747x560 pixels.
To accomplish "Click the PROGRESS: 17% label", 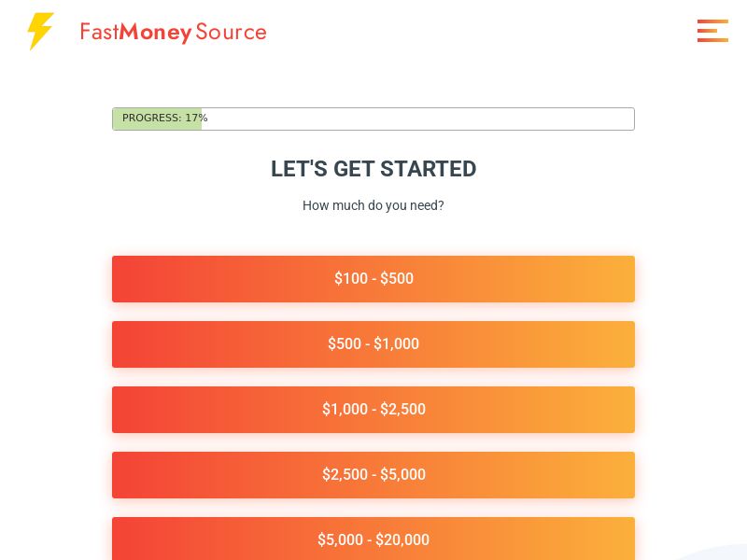I will 164,118.
